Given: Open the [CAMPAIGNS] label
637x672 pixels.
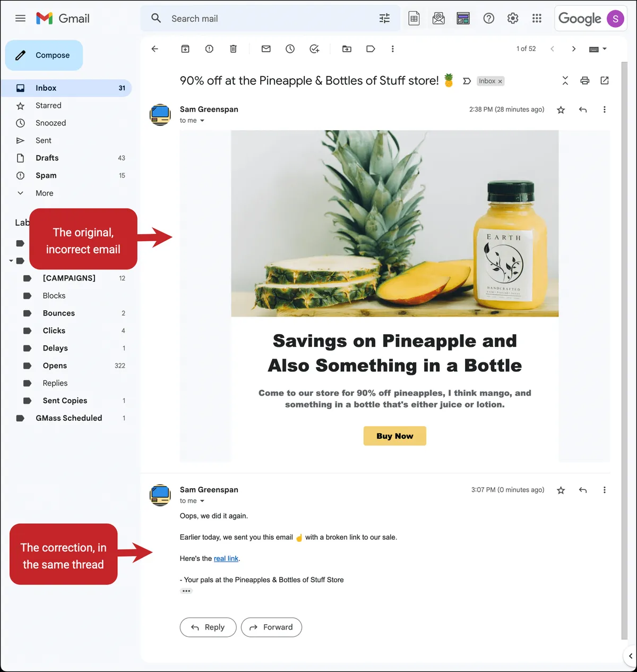Looking at the screenshot, I should tap(69, 278).
